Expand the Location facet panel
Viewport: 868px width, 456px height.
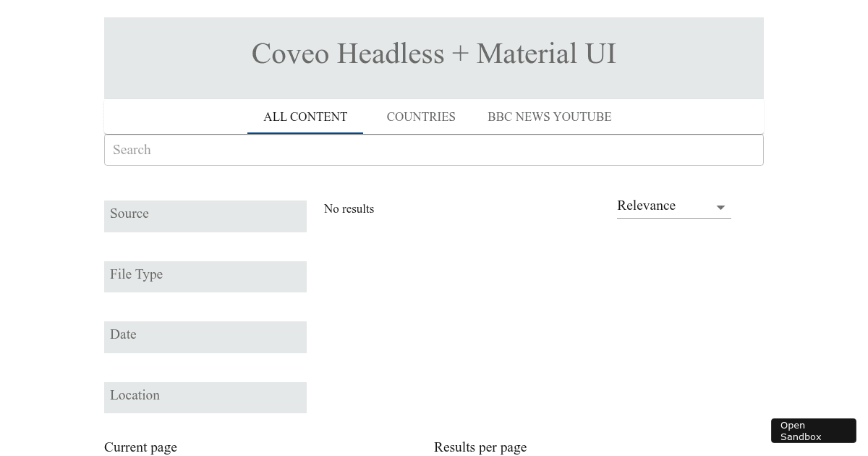[x=205, y=397]
